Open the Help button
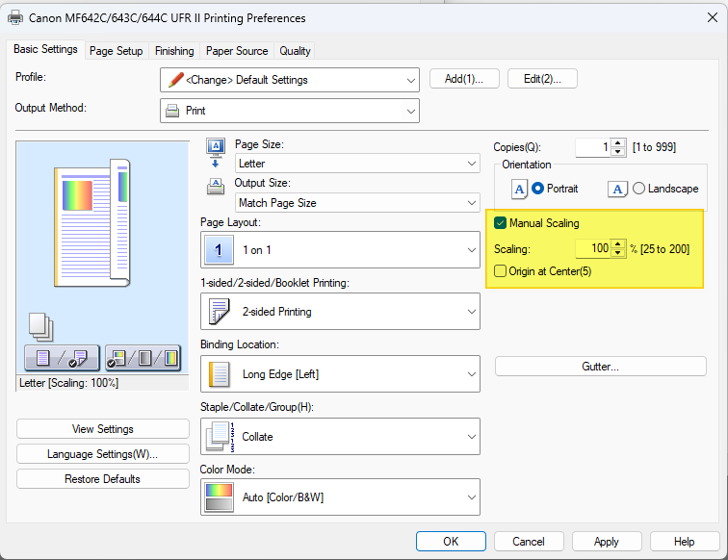Image resolution: width=728 pixels, height=560 pixels. [x=685, y=542]
